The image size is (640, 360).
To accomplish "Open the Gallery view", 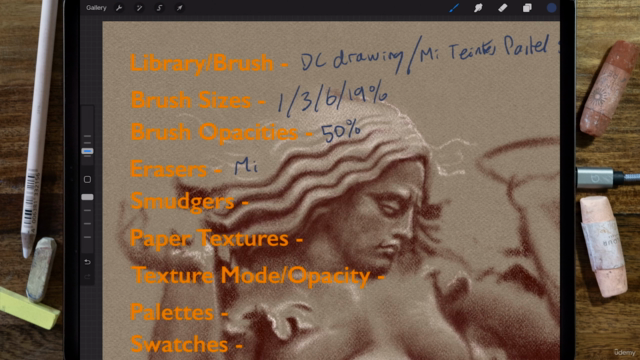I will click(96, 8).
